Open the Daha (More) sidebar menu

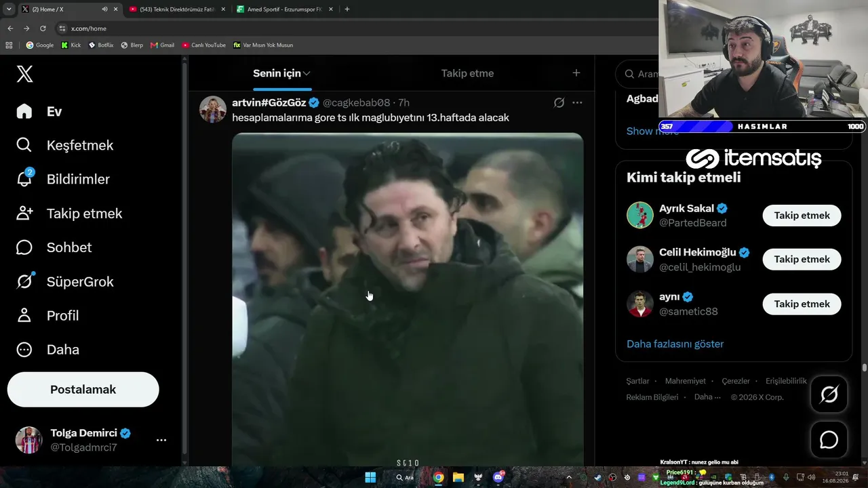click(47, 350)
